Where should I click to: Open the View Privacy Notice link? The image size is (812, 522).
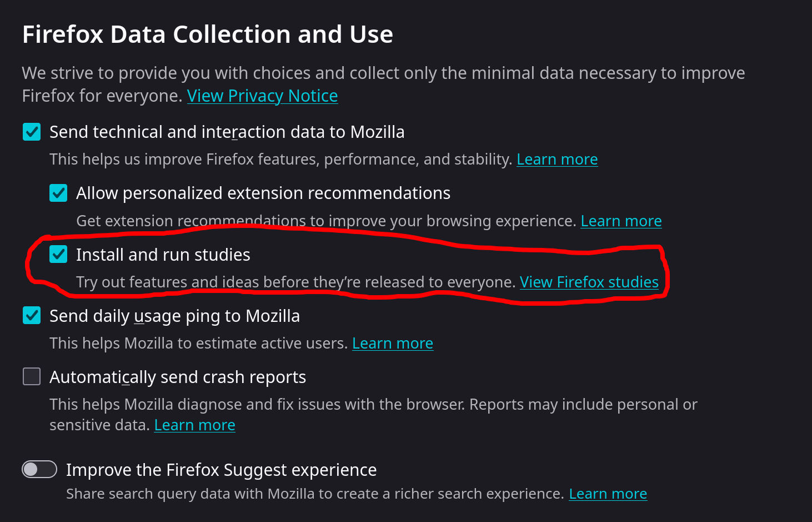tap(262, 96)
